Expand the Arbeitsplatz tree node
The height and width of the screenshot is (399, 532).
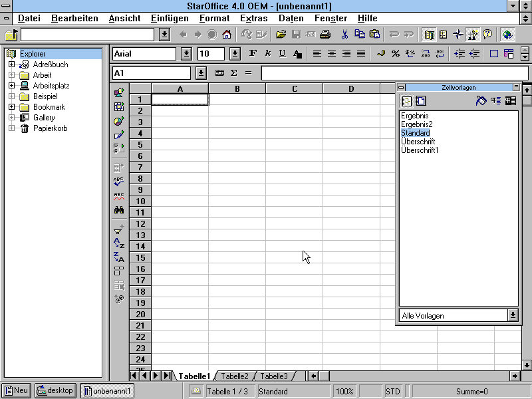click(11, 86)
